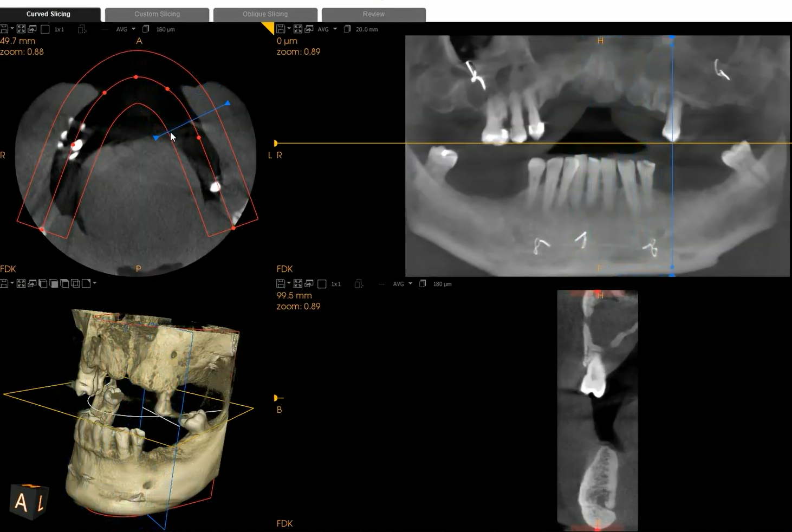Click the export image icon in the panoramic toolbar
This screenshot has height=532, width=792.
[x=309, y=29]
